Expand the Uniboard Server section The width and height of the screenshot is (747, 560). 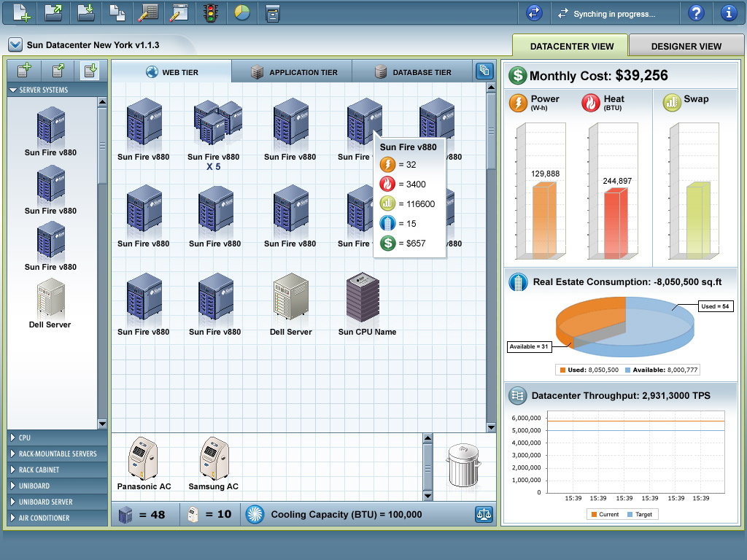click(57, 502)
